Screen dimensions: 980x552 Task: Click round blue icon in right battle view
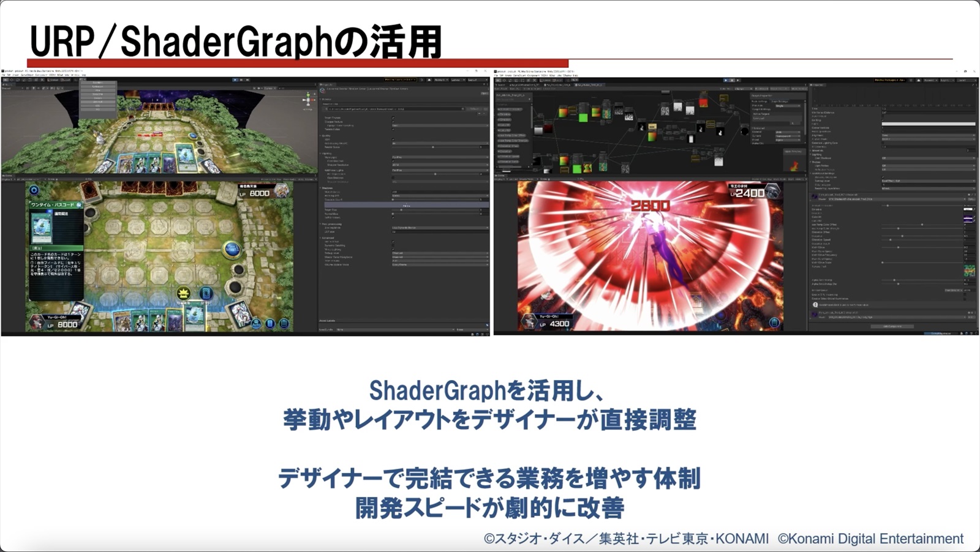click(x=774, y=323)
